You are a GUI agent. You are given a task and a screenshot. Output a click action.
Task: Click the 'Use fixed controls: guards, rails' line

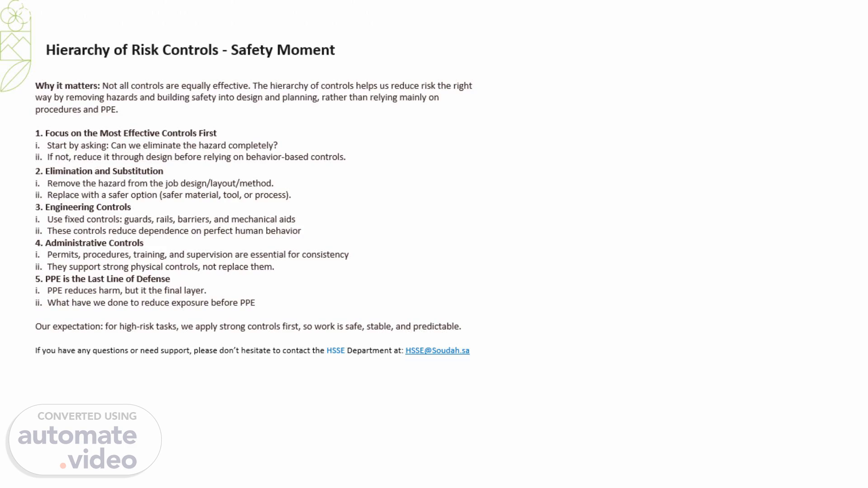(x=171, y=219)
